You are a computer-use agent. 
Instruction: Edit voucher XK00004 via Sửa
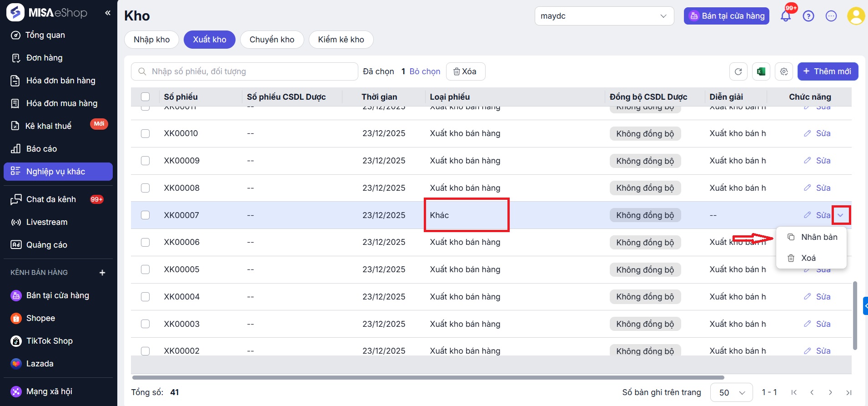pos(818,297)
